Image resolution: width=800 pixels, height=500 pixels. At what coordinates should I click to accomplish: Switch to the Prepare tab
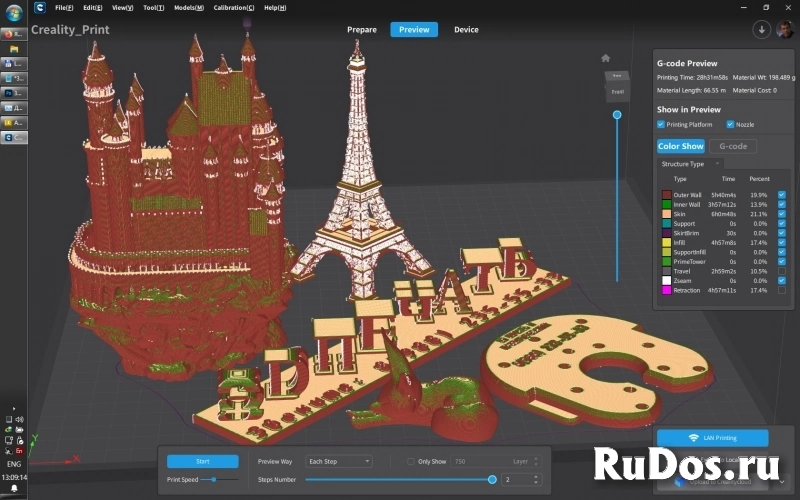[362, 30]
